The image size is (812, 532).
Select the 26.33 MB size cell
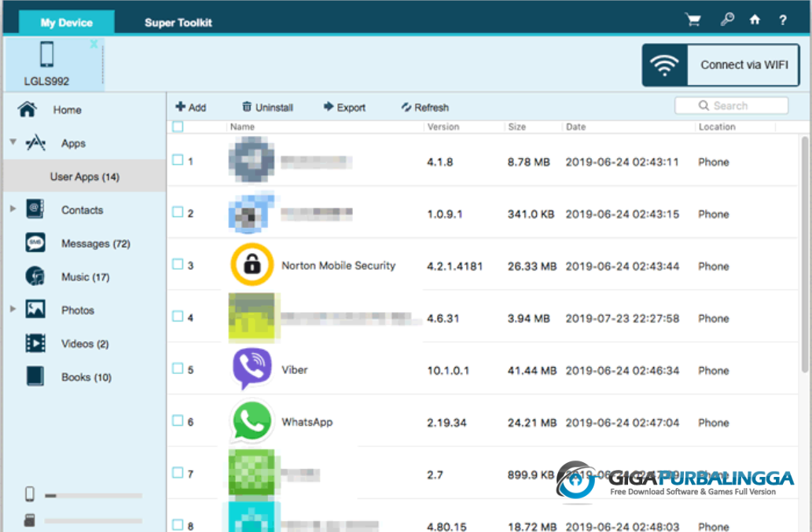coord(532,266)
